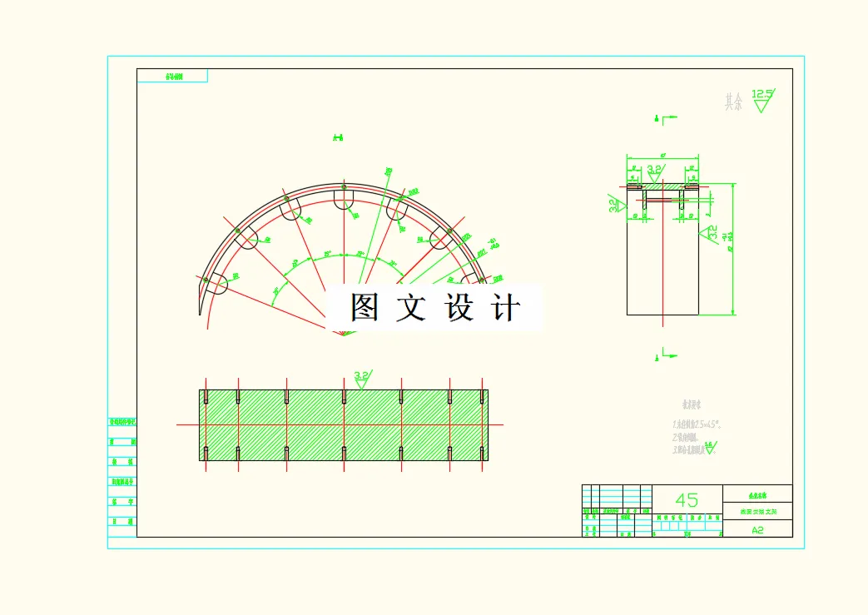This screenshot has width=868, height=615.
Task: Select the vertical 3.2 roughness symbol
Action: click(614, 204)
